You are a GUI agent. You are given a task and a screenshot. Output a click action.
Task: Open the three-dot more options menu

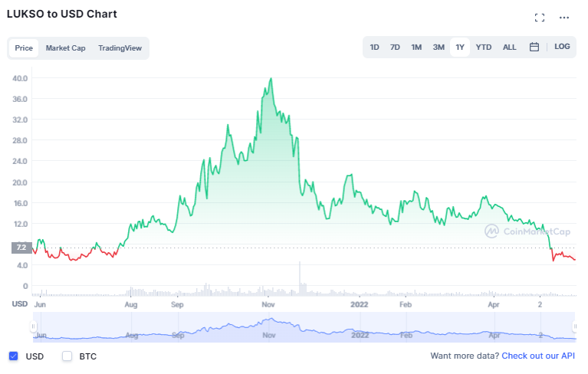point(563,18)
